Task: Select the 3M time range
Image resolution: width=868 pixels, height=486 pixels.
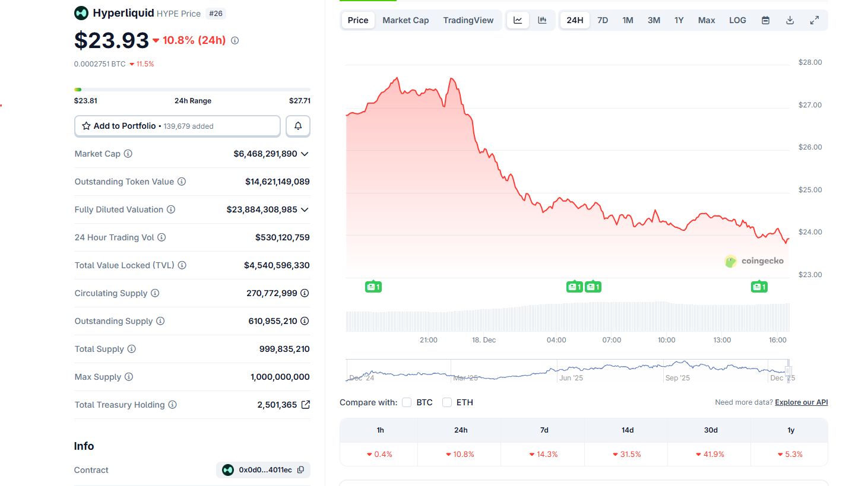Action: click(x=654, y=20)
